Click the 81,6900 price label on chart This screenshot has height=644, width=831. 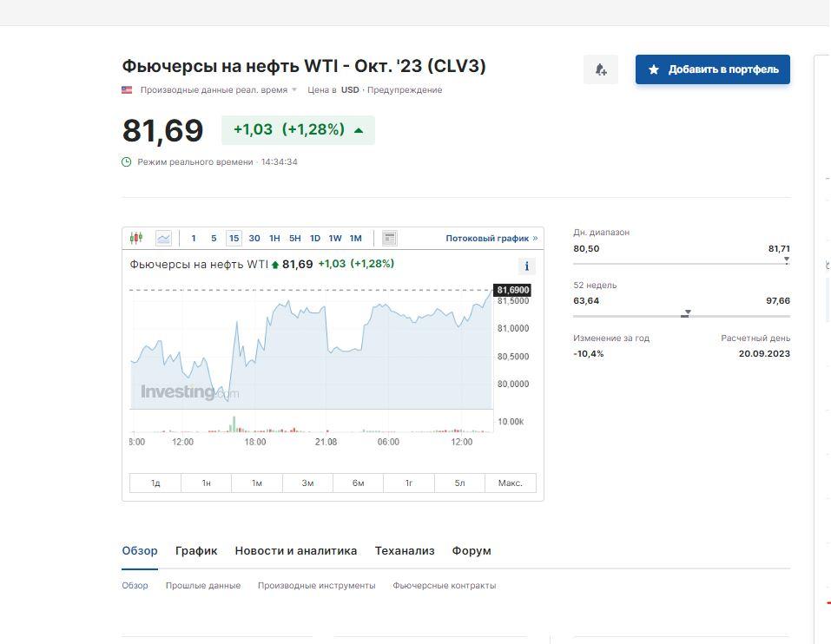(x=512, y=290)
